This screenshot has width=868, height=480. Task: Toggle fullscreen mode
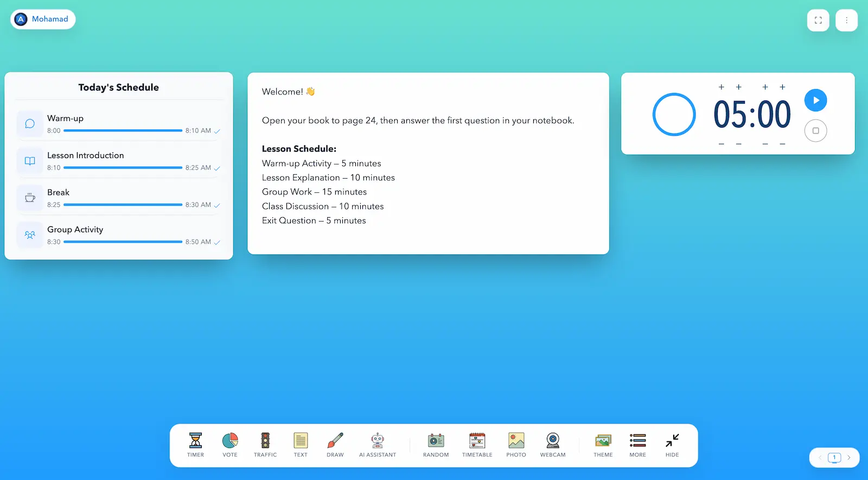click(x=818, y=20)
